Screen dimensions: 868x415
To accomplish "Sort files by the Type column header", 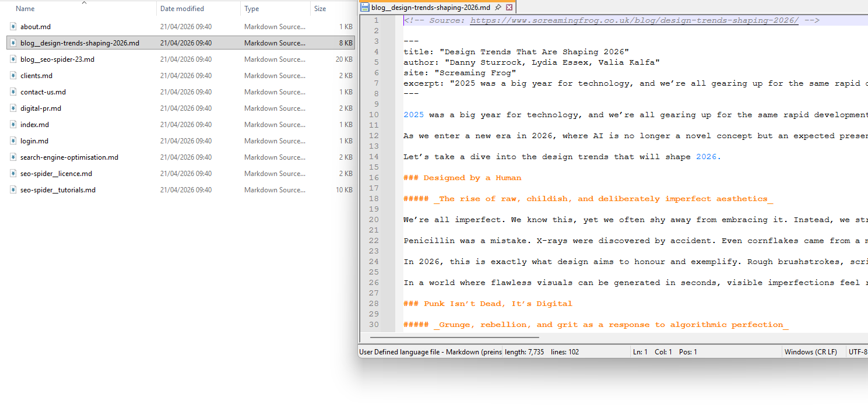I will tap(252, 9).
